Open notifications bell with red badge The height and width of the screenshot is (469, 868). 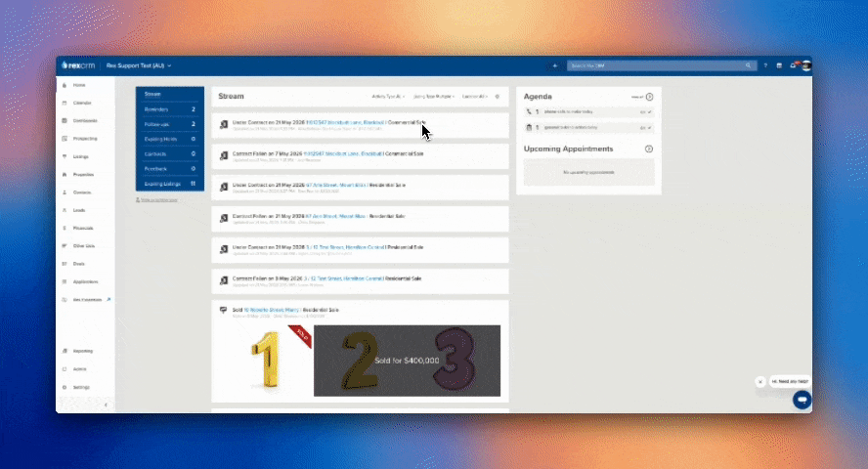click(x=794, y=65)
